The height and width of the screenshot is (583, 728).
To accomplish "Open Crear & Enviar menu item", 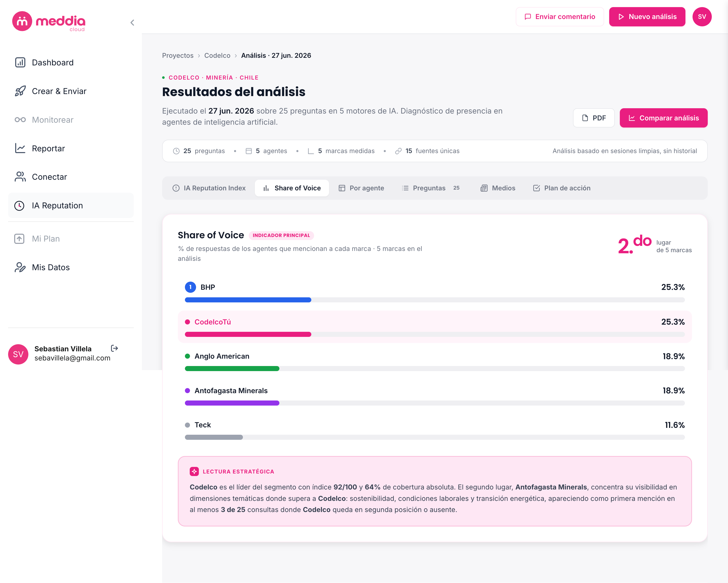I will pyautogui.click(x=71, y=91).
